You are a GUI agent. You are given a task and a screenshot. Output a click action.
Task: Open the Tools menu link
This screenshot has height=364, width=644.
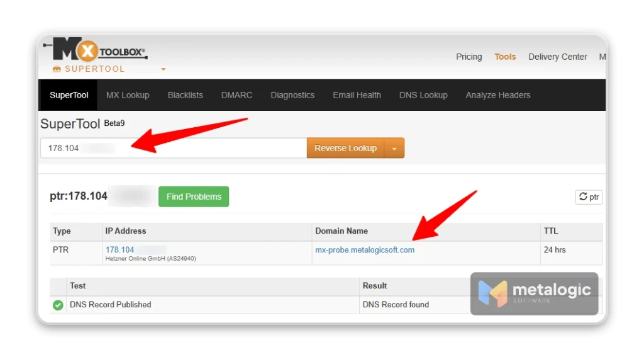[505, 57]
